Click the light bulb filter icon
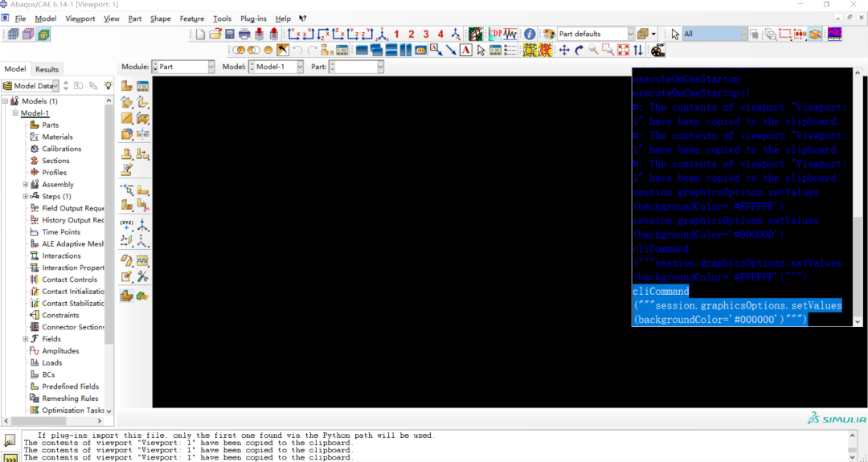Screen dimensions: 868x462 pos(108,86)
